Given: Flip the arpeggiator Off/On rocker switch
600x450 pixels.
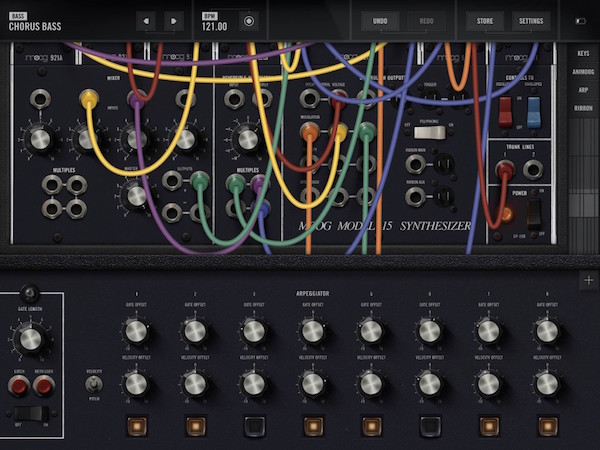Looking at the screenshot, I should pos(32,414).
